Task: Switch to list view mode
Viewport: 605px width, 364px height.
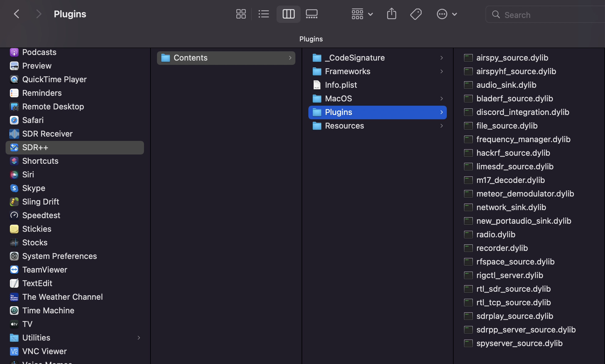Action: pos(264,14)
